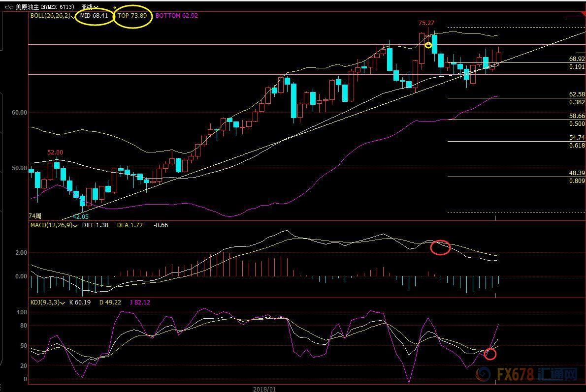
Task: Select the BOLL TOP 73.89 label
Action: click(x=132, y=16)
